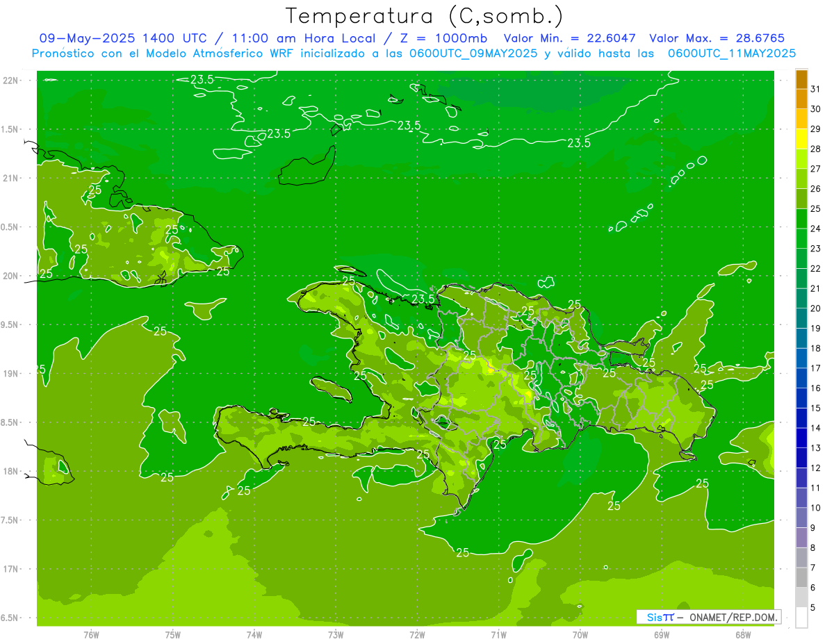Click the '17' value on the color scale

pos(815,368)
